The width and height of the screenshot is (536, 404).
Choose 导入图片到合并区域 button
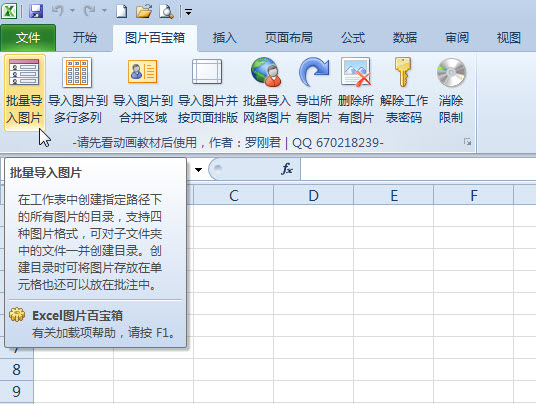click(x=143, y=91)
